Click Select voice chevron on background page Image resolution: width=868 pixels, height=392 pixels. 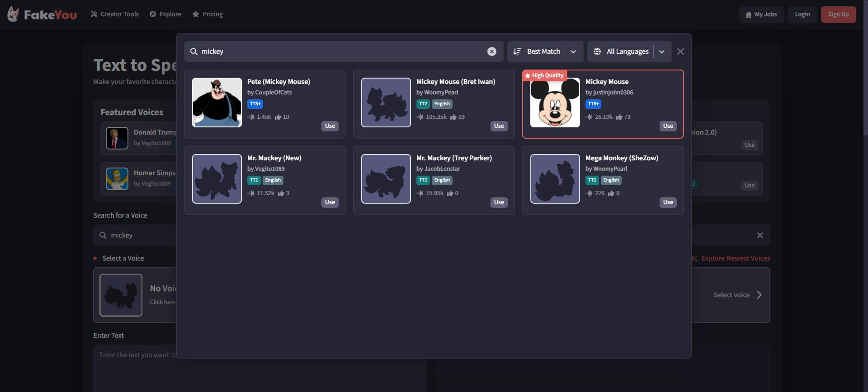[x=759, y=295]
